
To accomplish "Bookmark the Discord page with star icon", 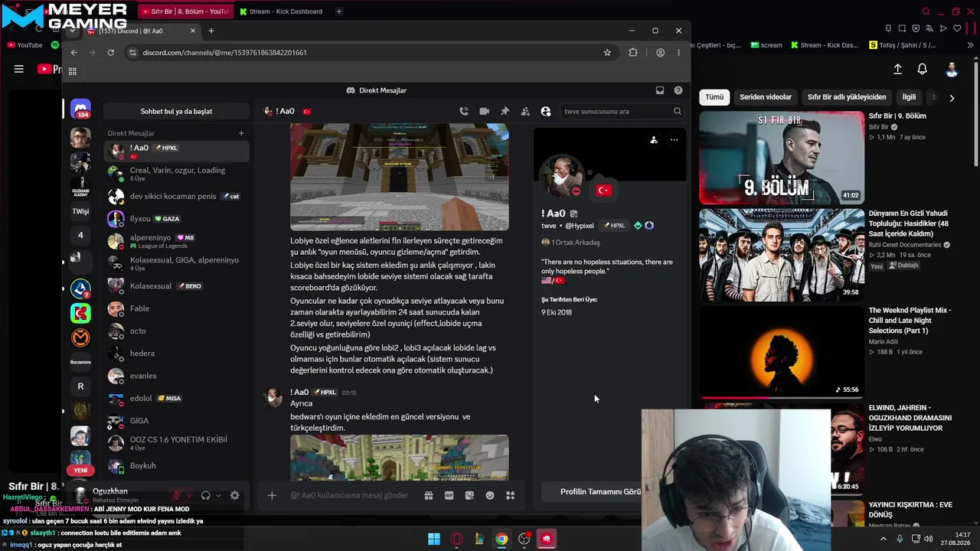I will click(x=607, y=52).
